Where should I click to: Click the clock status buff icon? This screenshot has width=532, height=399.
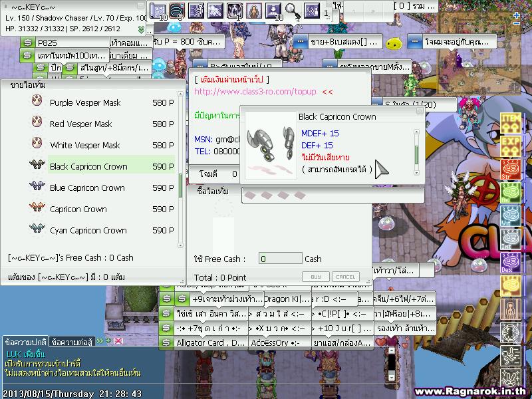511,332
